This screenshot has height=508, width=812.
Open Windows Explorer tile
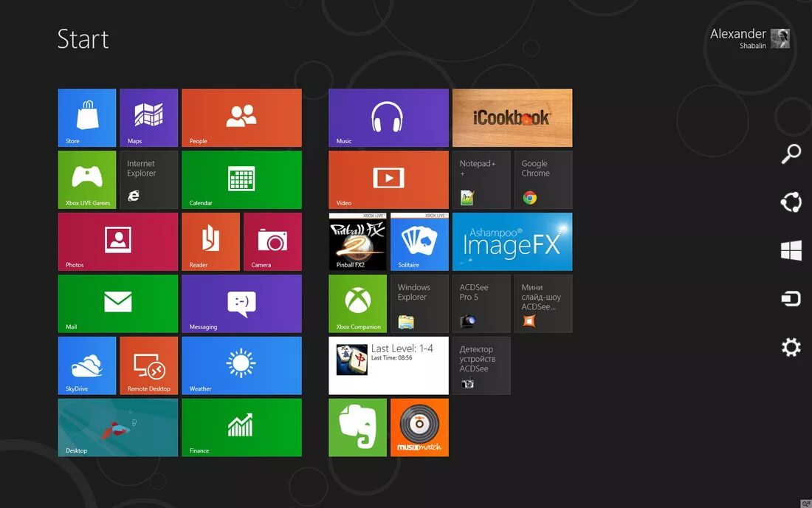click(419, 303)
